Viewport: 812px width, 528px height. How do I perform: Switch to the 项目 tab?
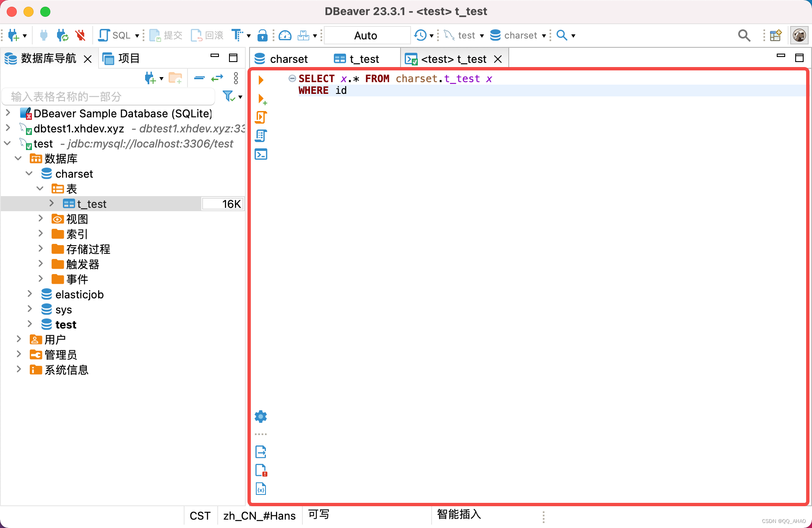pyautogui.click(x=122, y=59)
